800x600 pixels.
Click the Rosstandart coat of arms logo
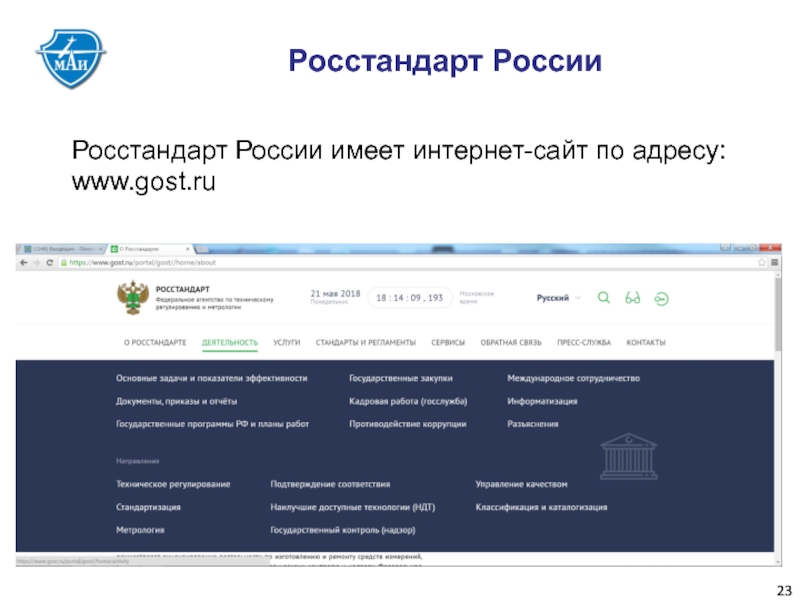133,297
